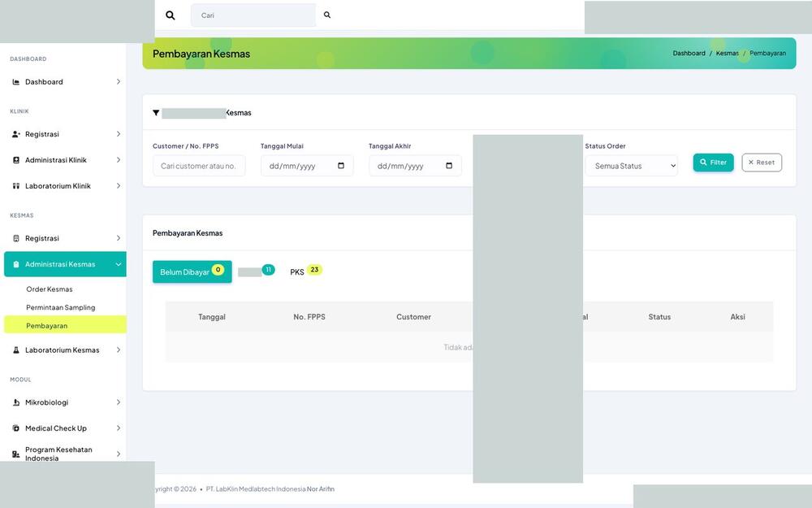Click the Reset button
This screenshot has width=812, height=508.
point(762,163)
